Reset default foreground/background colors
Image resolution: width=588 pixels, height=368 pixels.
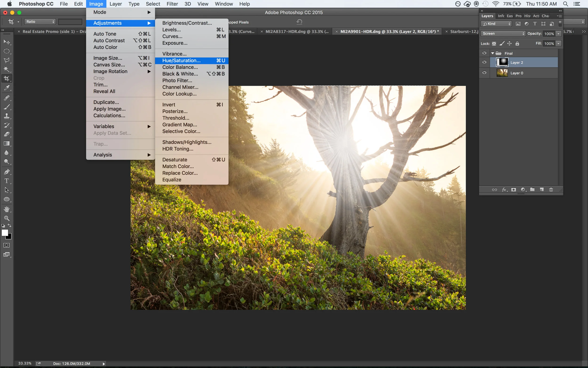3,226
